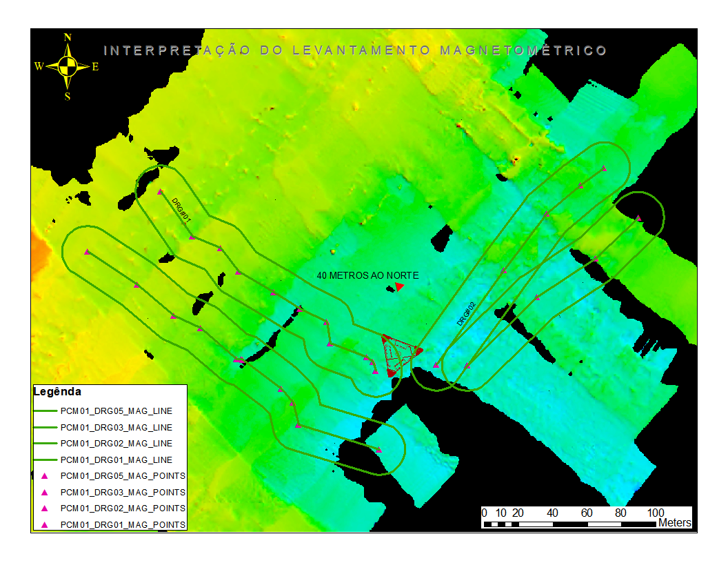Click the scale bar Meters unit label
This screenshot has width=728, height=563.
pos(675,522)
